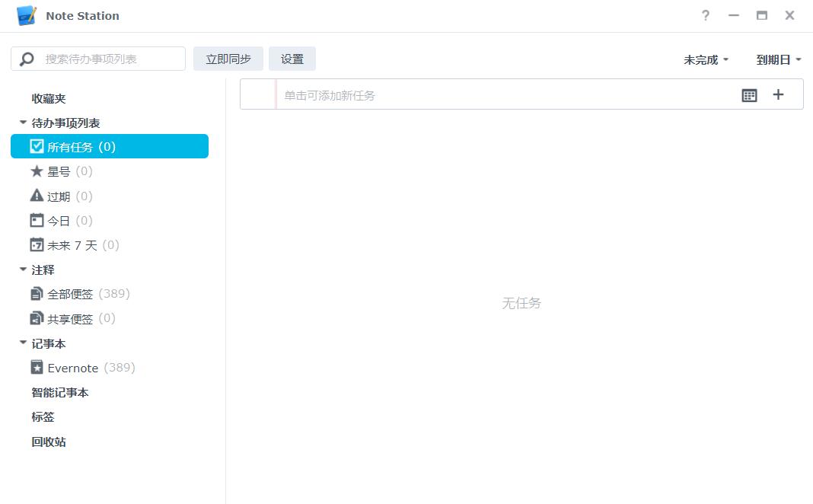The image size is (813, 504).
Task: Click the notes icon beside 全部便签
Action: pos(37,293)
